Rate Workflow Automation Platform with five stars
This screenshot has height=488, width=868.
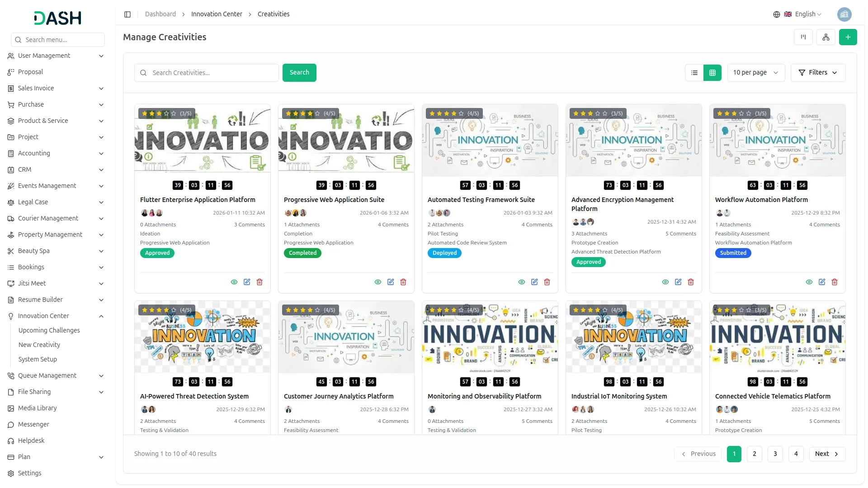(x=749, y=113)
